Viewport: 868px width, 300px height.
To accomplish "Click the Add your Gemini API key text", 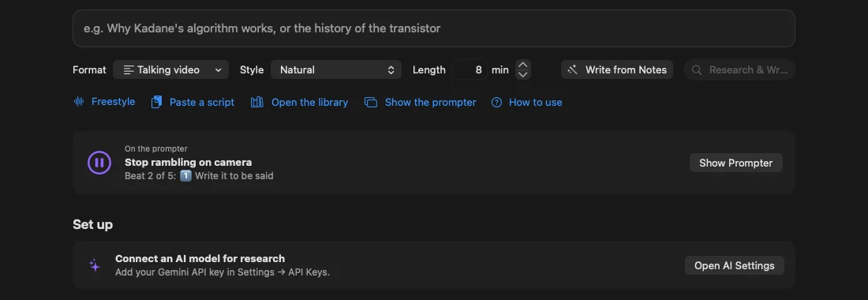I will tap(223, 272).
